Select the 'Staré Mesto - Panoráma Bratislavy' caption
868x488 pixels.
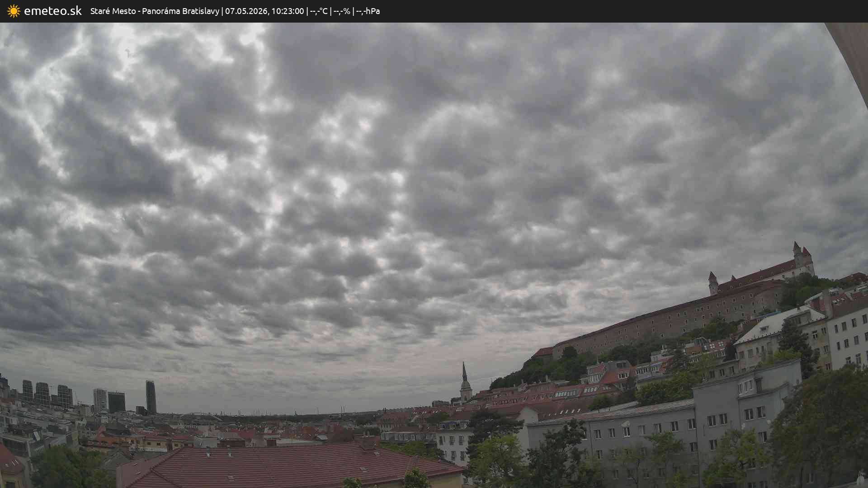pyautogui.click(x=155, y=11)
